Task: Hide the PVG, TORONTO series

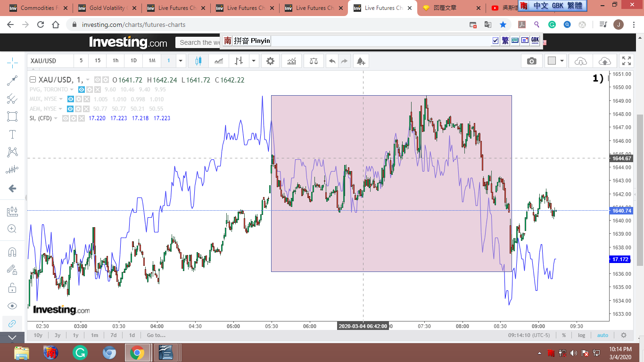Action: tap(82, 90)
